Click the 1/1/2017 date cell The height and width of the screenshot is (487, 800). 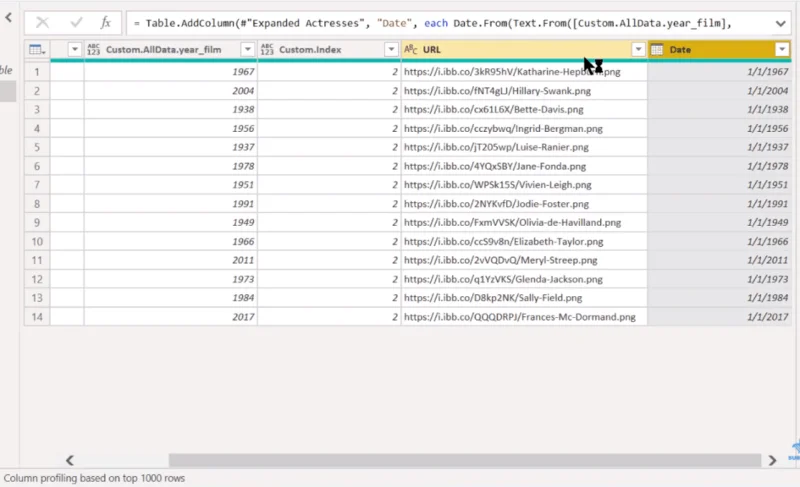tap(719, 317)
